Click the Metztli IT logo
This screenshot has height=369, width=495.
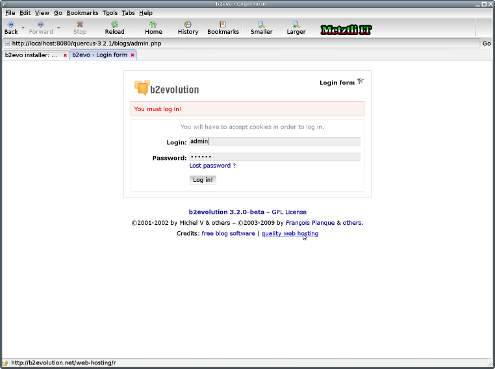(346, 30)
